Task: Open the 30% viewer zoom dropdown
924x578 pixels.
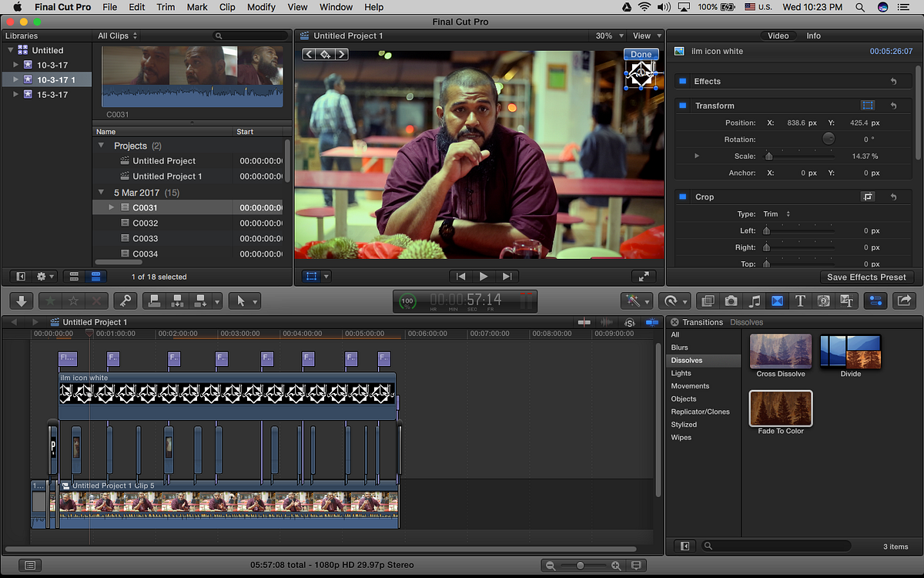Action: pyautogui.click(x=608, y=36)
